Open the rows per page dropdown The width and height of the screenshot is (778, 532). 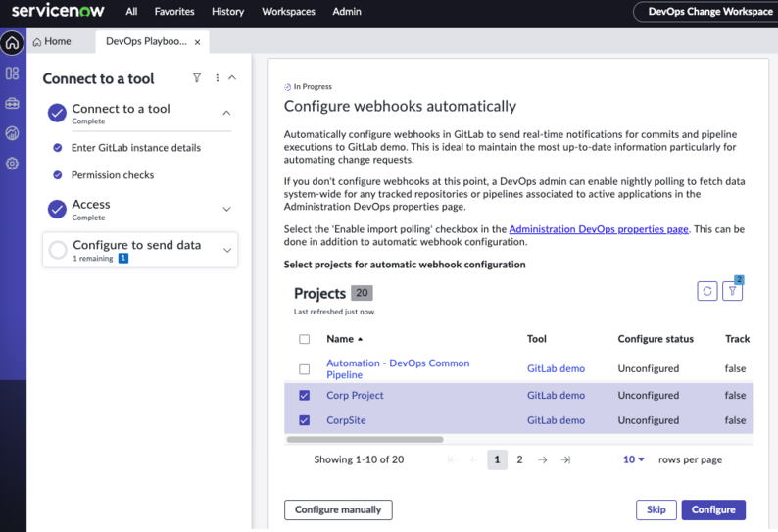coord(634,459)
